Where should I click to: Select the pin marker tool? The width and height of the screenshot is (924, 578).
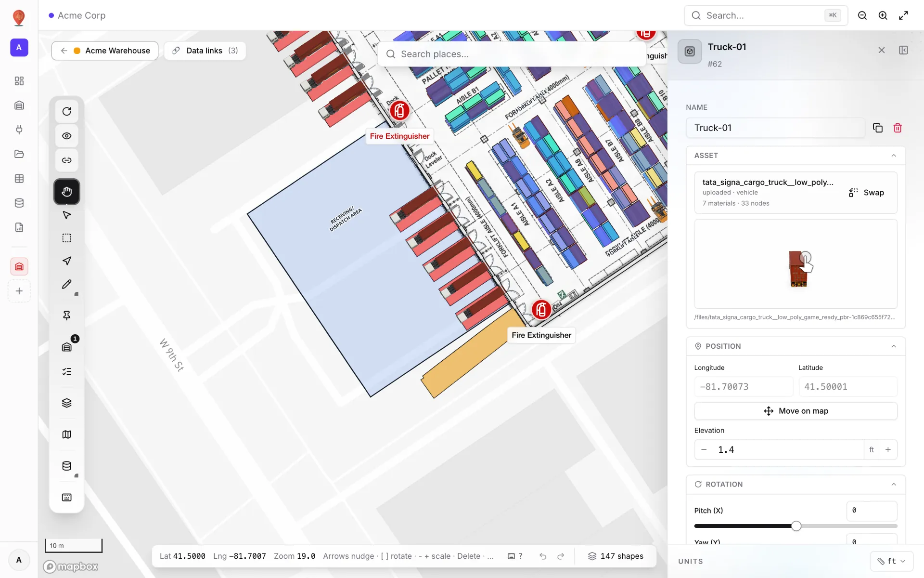click(67, 315)
